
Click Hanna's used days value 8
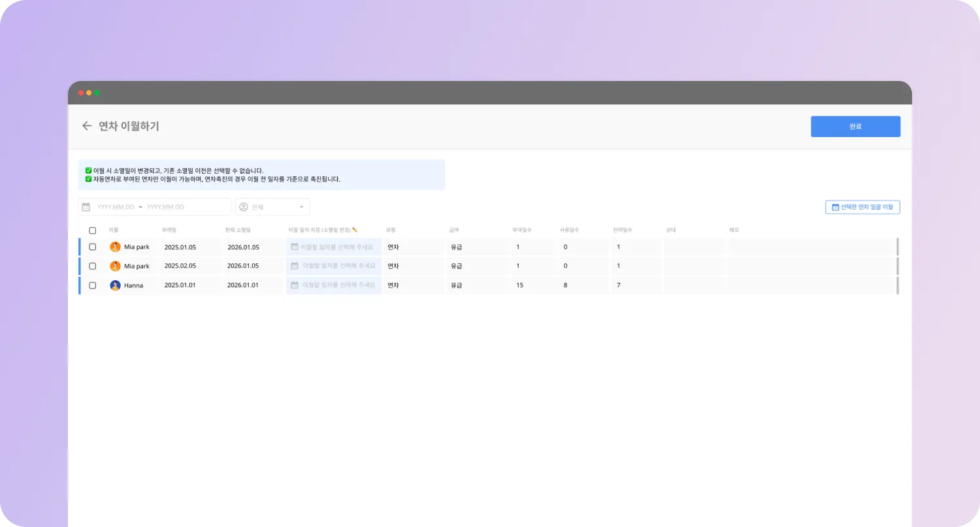(565, 285)
